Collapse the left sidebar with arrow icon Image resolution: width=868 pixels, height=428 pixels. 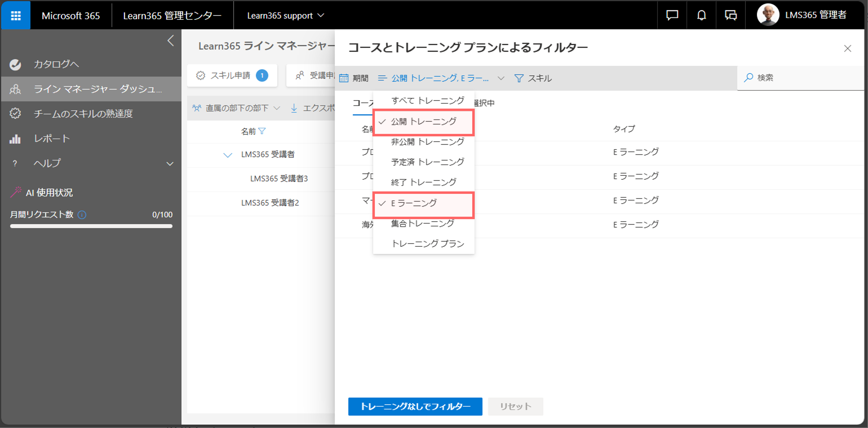[171, 41]
